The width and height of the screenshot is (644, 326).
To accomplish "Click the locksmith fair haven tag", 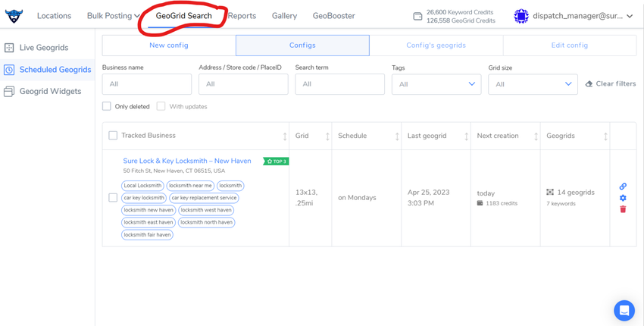I will [x=147, y=235].
